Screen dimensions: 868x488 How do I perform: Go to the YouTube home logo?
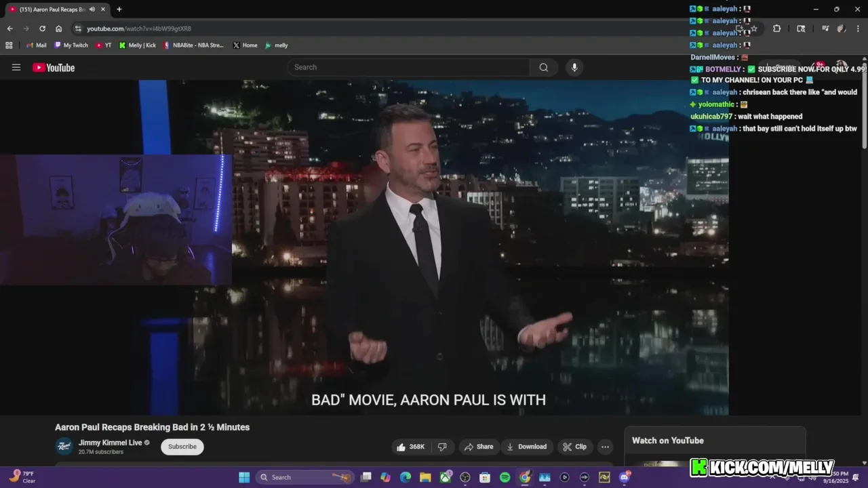(x=54, y=67)
